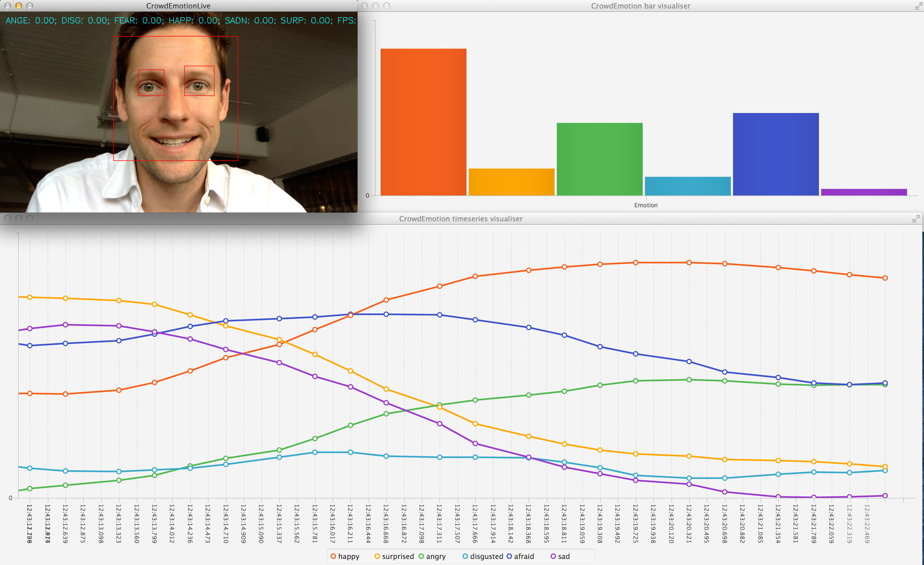The height and width of the screenshot is (565, 924).
Task: Zoom the CrowdEmotionLive window
Action: point(30,6)
